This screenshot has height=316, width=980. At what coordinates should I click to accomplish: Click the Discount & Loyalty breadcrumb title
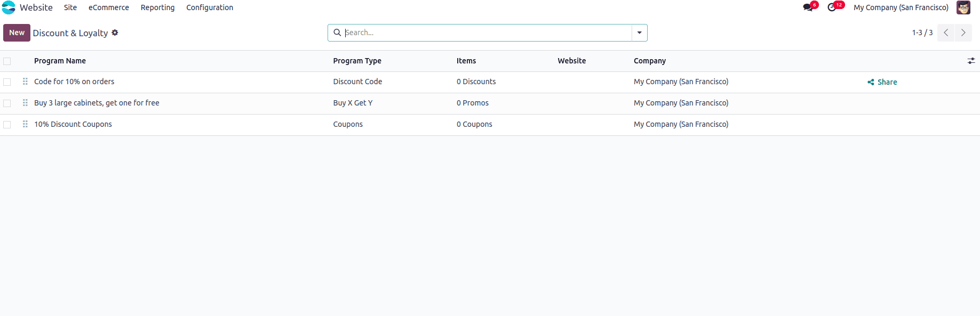click(x=70, y=33)
